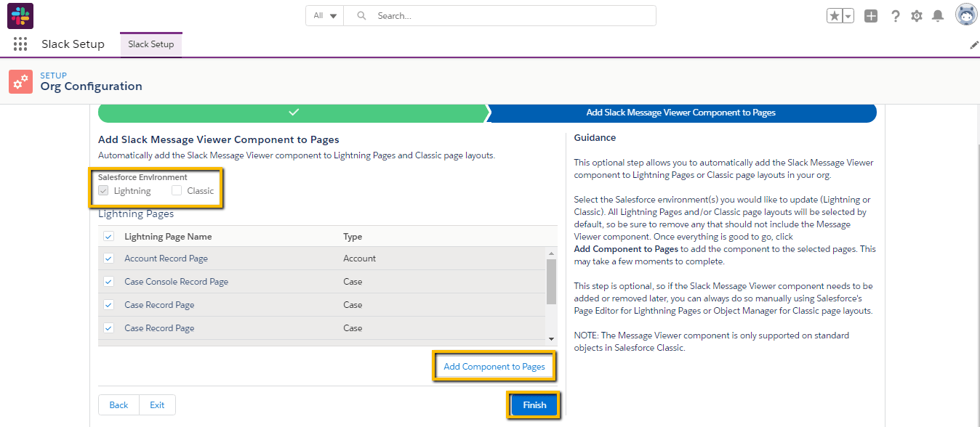This screenshot has width=980, height=427.
Task: Click the Slack logo icon
Action: pyautogui.click(x=20, y=15)
